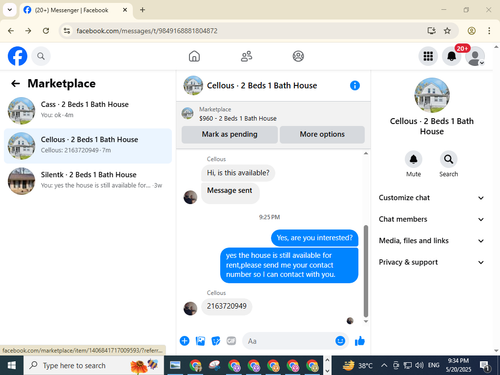Image resolution: width=500 pixels, height=375 pixels.
Task: Click the '2163720949' message bubble
Action: 227,306
